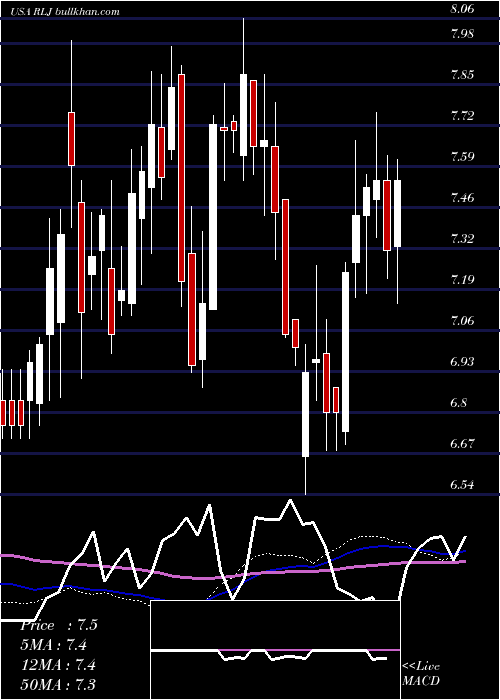Viewport: 500px width, 700px height.
Task: Click the 7.59 price axis label
Action: [462, 157]
